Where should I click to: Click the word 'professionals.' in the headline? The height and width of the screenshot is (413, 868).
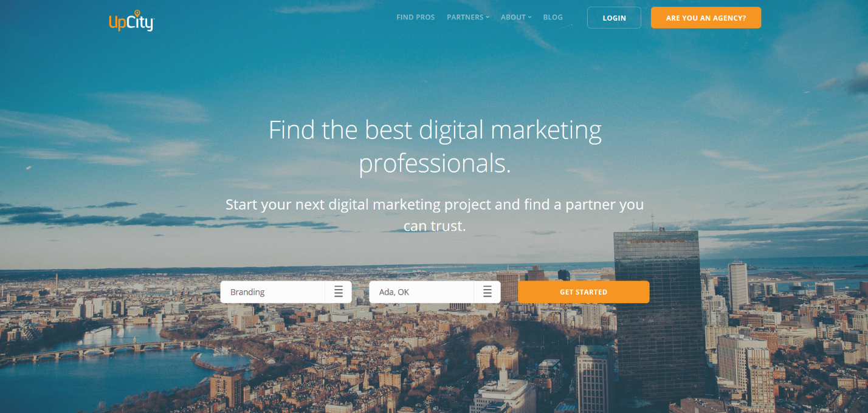435,164
